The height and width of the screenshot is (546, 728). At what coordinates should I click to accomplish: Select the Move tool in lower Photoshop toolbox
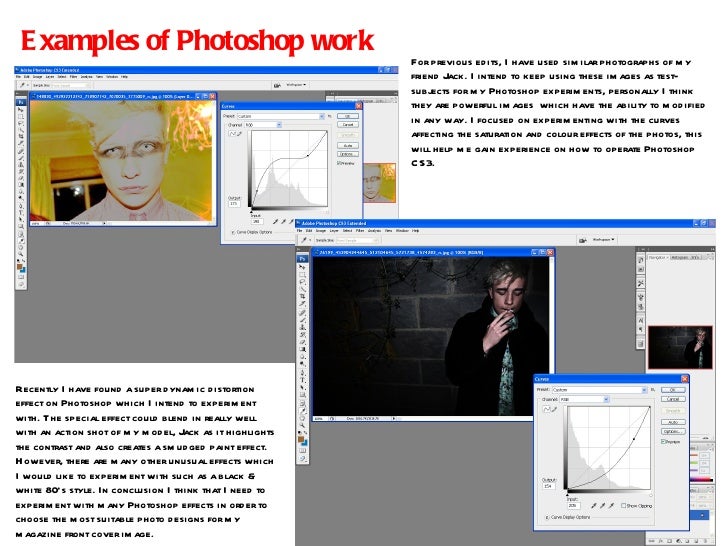[303, 267]
